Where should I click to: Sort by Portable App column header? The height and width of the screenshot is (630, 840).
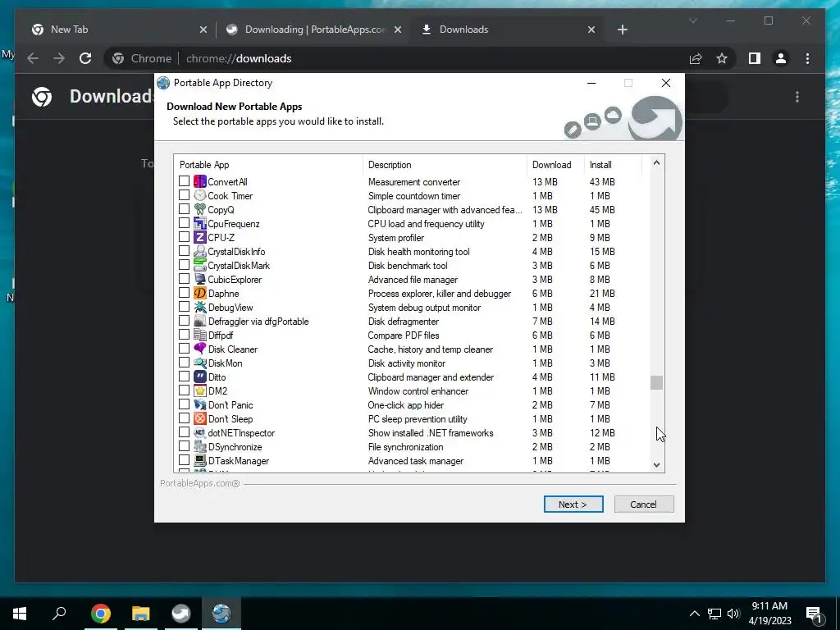point(268,164)
